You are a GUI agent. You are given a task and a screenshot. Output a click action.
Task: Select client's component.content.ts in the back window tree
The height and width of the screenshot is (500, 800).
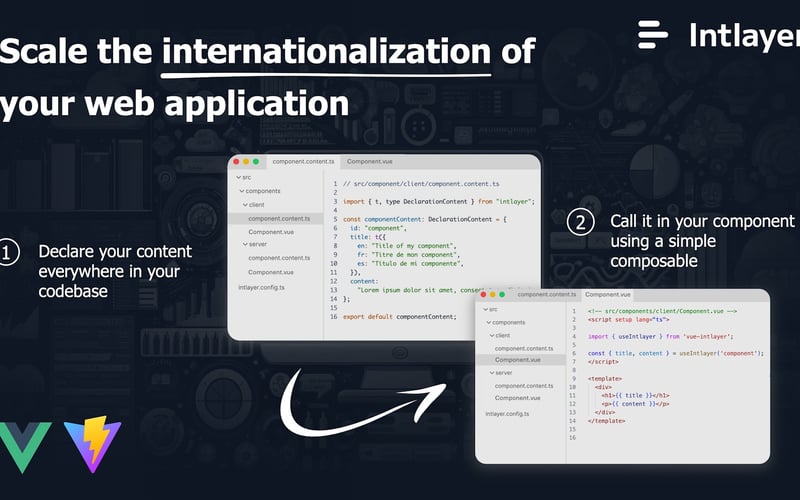pyautogui.click(x=279, y=218)
